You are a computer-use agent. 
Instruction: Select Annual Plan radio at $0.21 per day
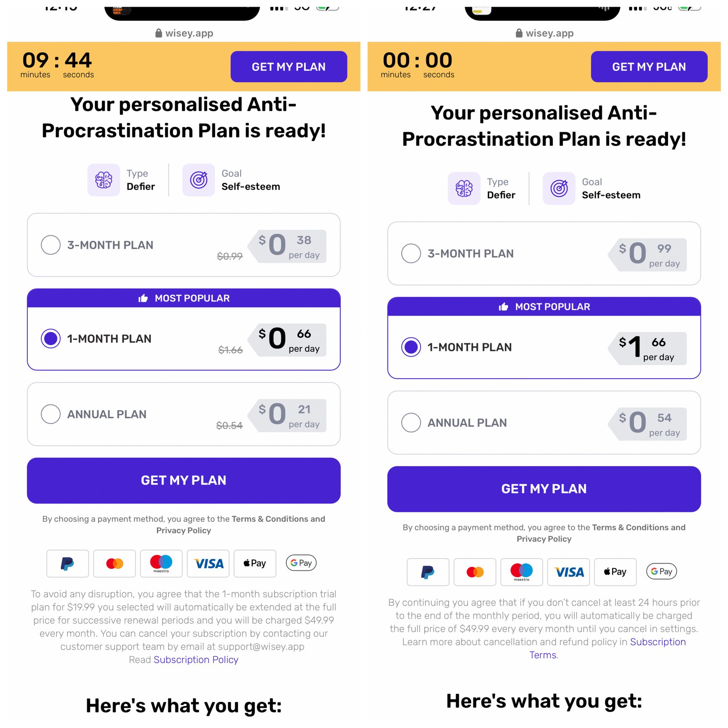(x=51, y=414)
